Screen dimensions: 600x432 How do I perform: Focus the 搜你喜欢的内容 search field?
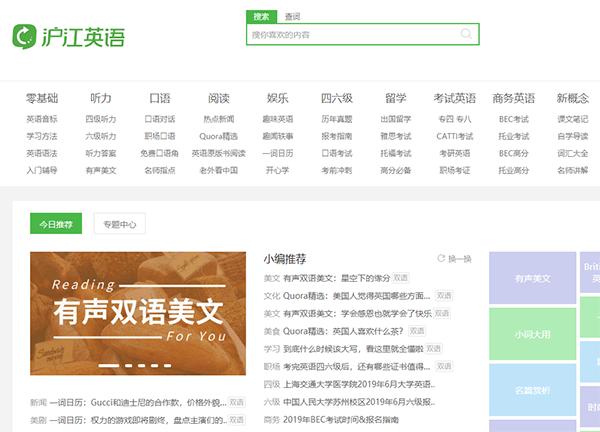pos(362,34)
